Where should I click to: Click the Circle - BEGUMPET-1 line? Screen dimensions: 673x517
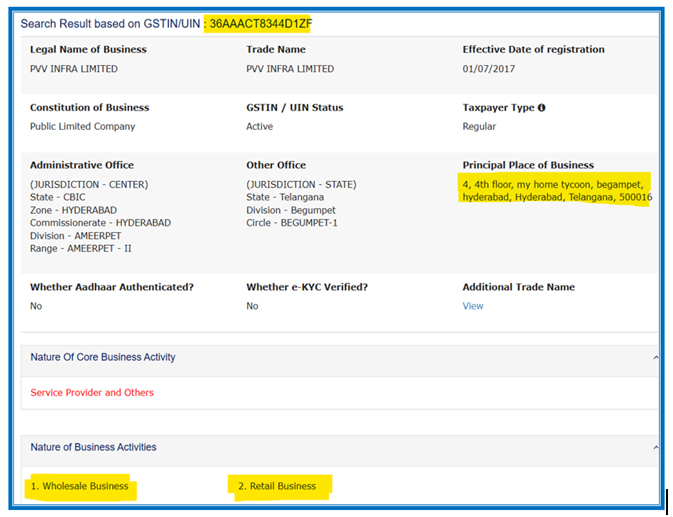point(295,222)
